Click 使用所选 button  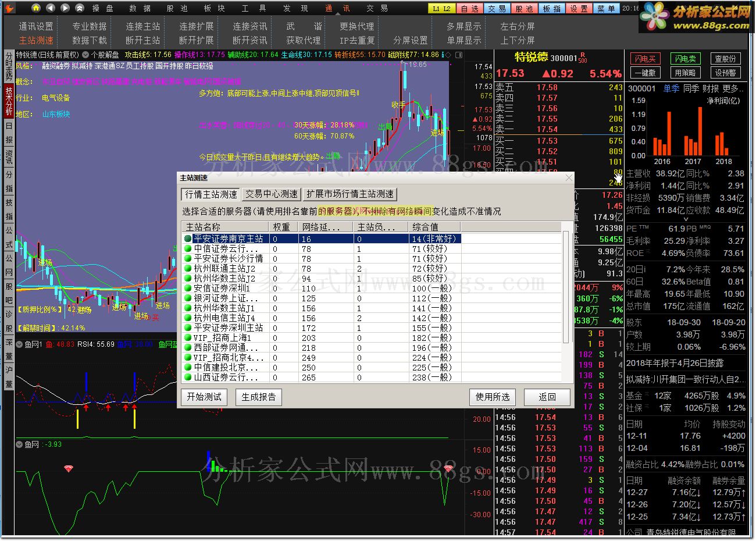pos(493,397)
